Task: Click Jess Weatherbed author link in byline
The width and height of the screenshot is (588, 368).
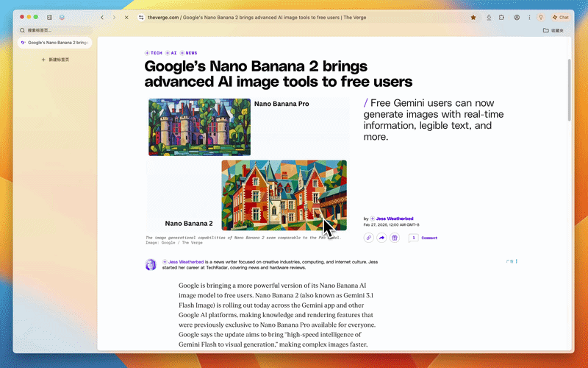Action: [395, 219]
